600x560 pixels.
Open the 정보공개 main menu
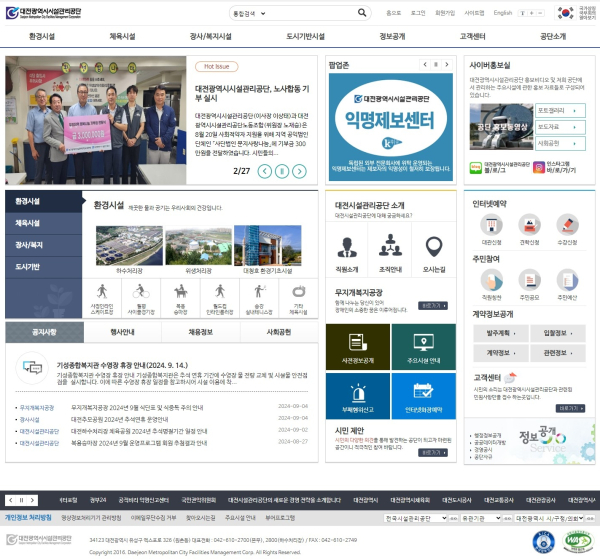[392, 36]
